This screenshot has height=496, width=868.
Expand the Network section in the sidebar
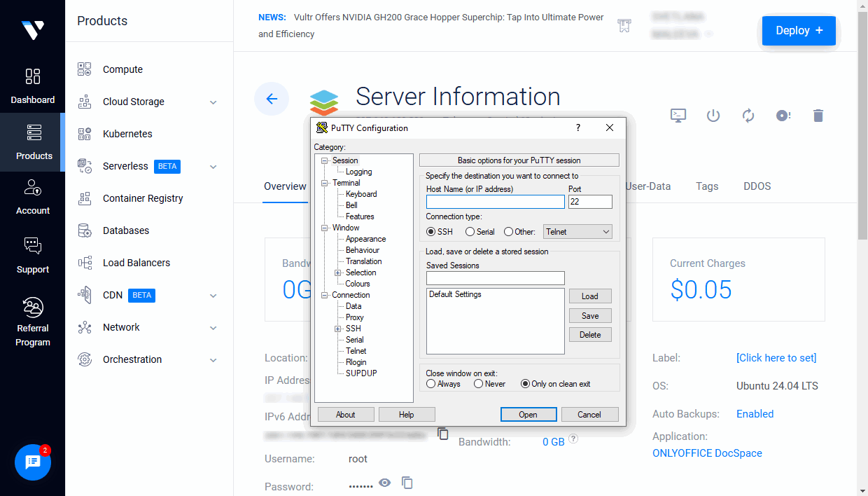pyautogui.click(x=213, y=327)
